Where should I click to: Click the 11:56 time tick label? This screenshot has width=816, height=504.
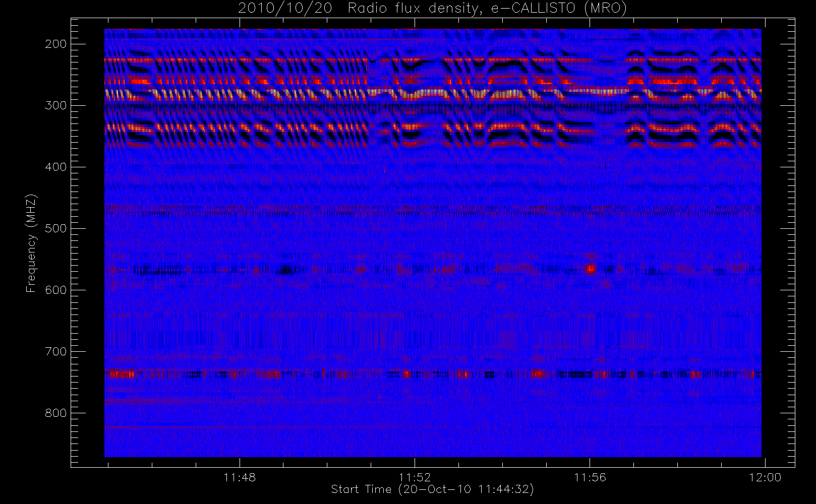(x=590, y=477)
